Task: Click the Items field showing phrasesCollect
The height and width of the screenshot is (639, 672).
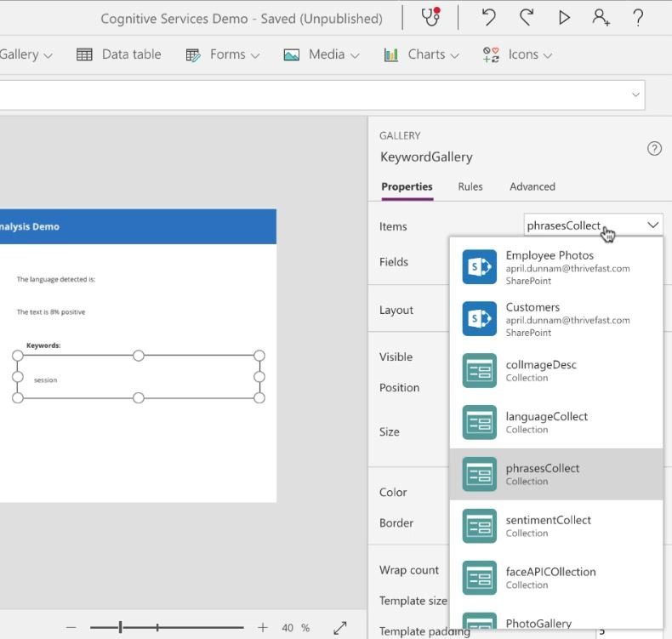Action: (593, 225)
